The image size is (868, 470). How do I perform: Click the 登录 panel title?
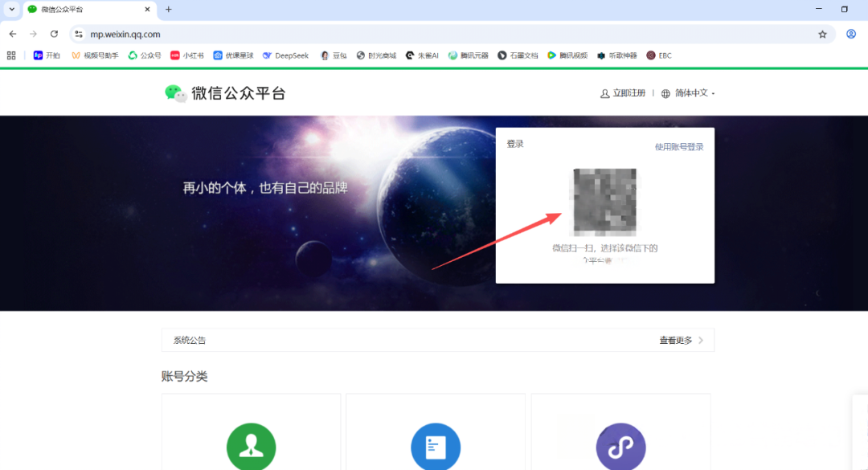[515, 144]
